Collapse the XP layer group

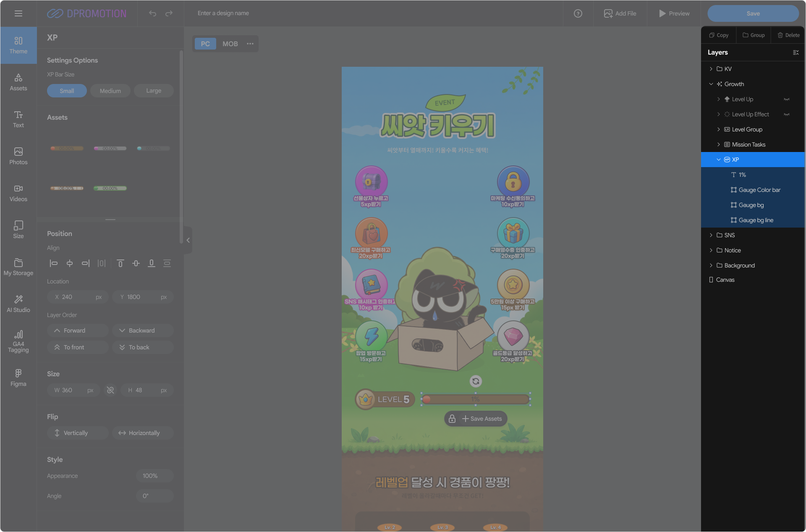click(x=719, y=160)
